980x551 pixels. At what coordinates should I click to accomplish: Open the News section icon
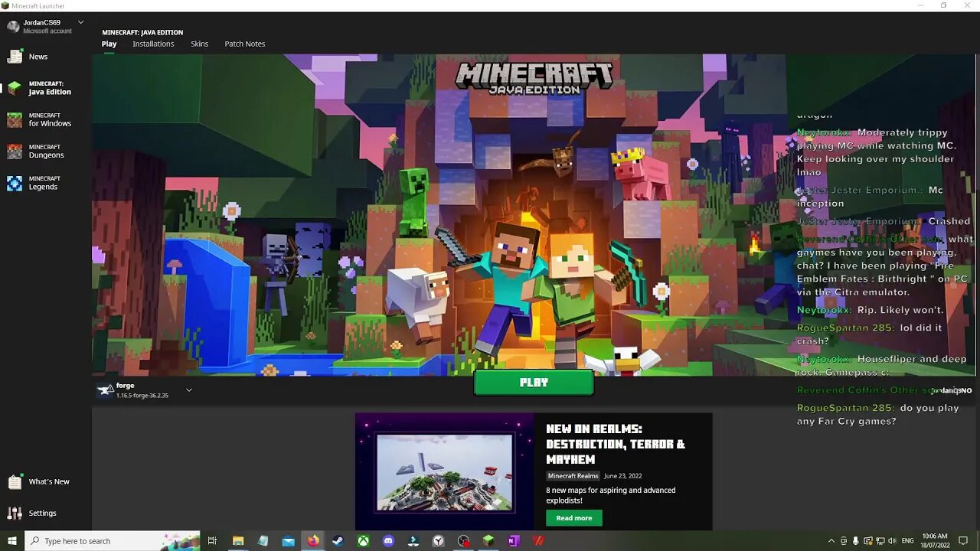click(x=15, y=57)
